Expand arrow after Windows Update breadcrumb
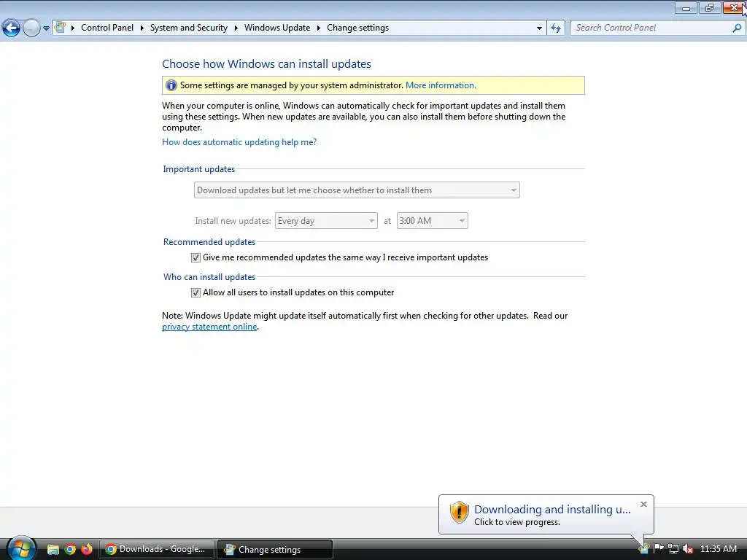The height and width of the screenshot is (560, 747). pyautogui.click(x=319, y=28)
